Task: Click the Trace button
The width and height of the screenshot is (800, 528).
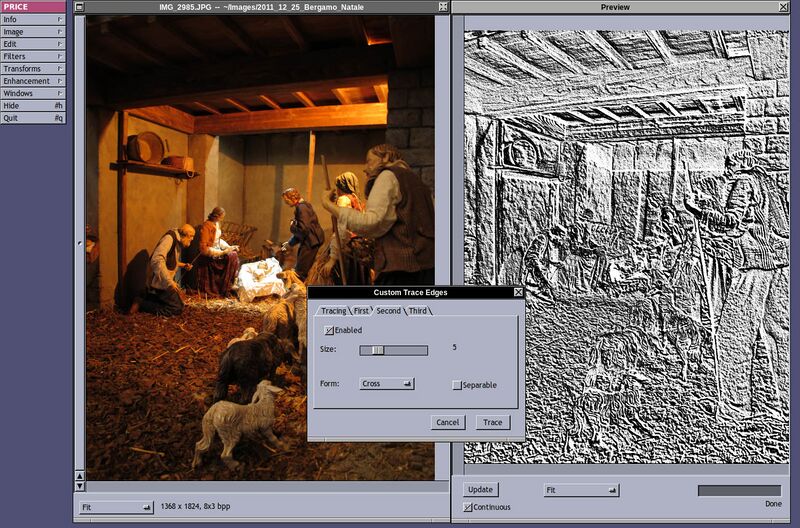Action: click(493, 422)
